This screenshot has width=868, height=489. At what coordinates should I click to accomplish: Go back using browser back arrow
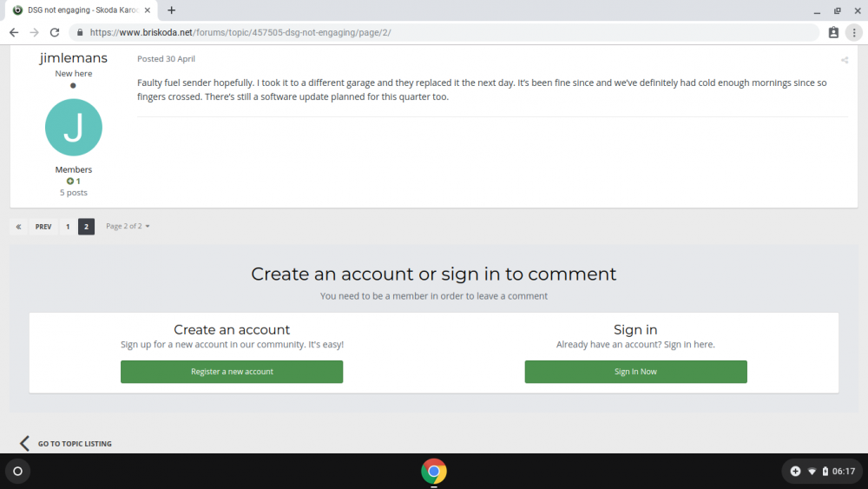(x=14, y=33)
